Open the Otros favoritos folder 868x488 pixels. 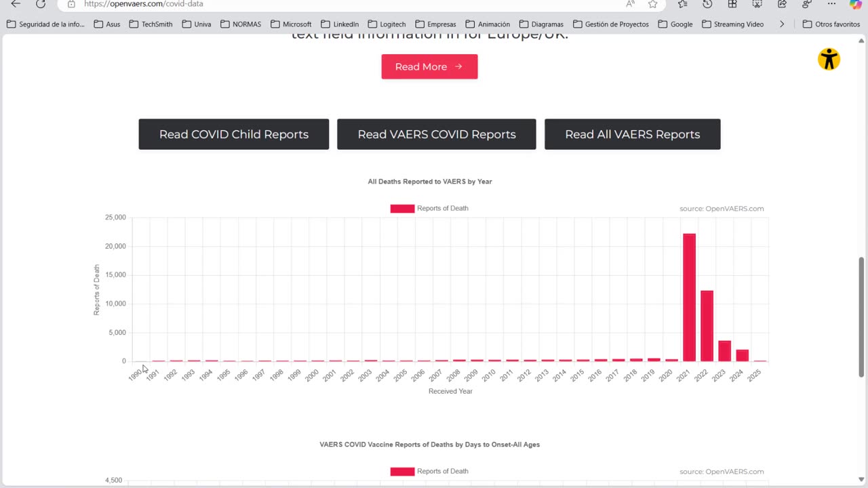831,24
